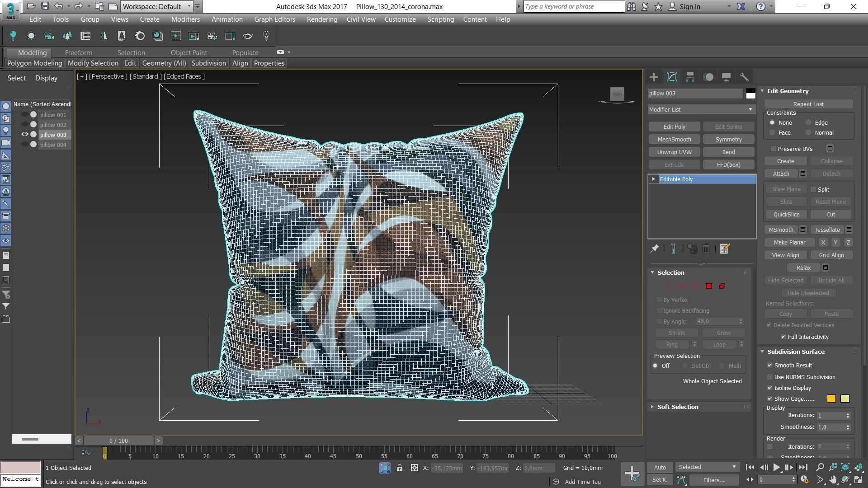This screenshot has height=488, width=868.
Task: Switch to Freeform ribbon tab
Action: [x=78, y=53]
